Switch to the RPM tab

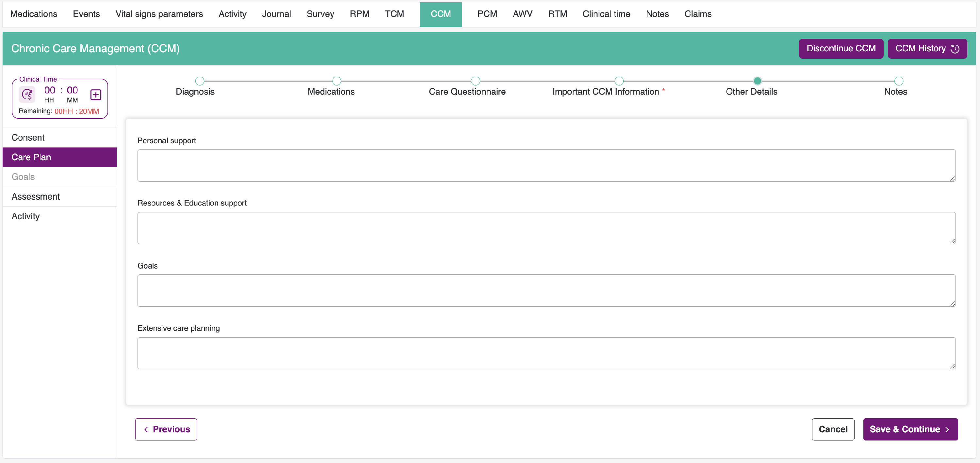pyautogui.click(x=360, y=14)
